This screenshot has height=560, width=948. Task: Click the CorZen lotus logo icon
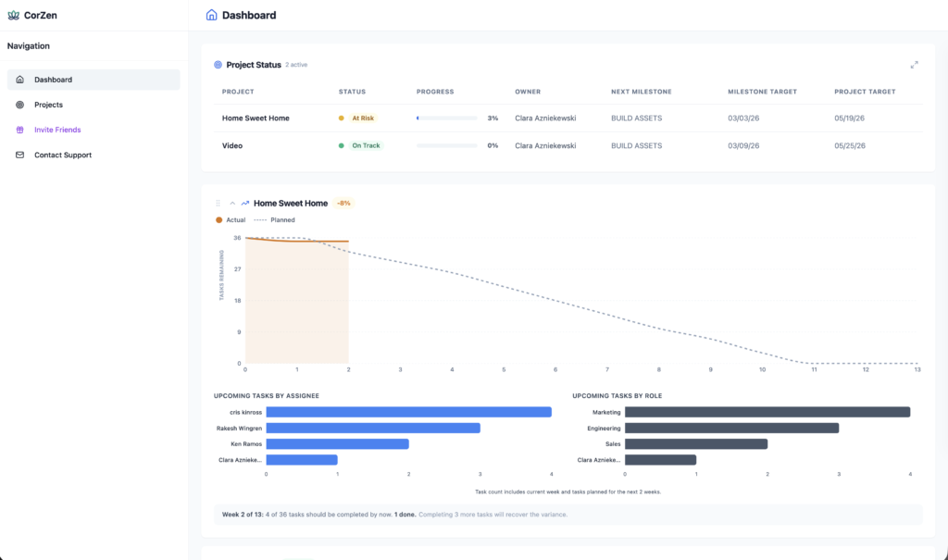click(x=13, y=15)
